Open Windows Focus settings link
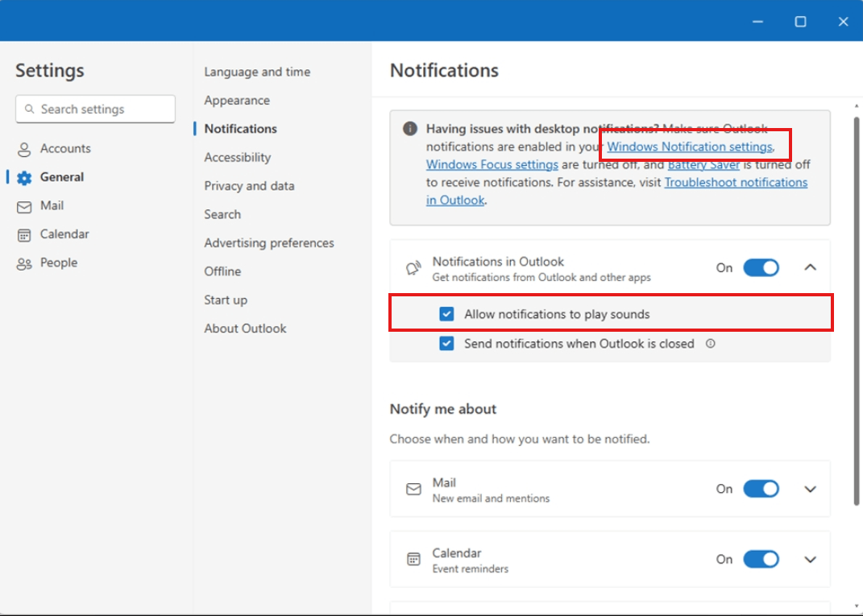The image size is (863, 616). pyautogui.click(x=492, y=164)
